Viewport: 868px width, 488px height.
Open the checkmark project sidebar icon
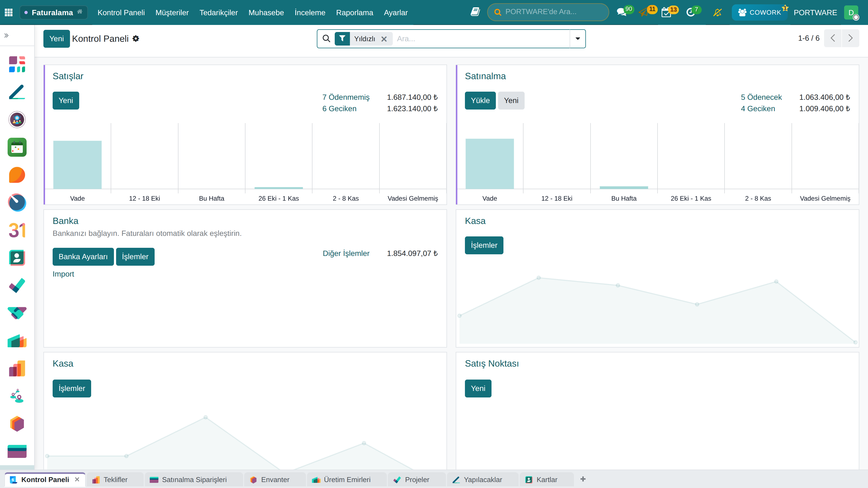click(x=17, y=285)
